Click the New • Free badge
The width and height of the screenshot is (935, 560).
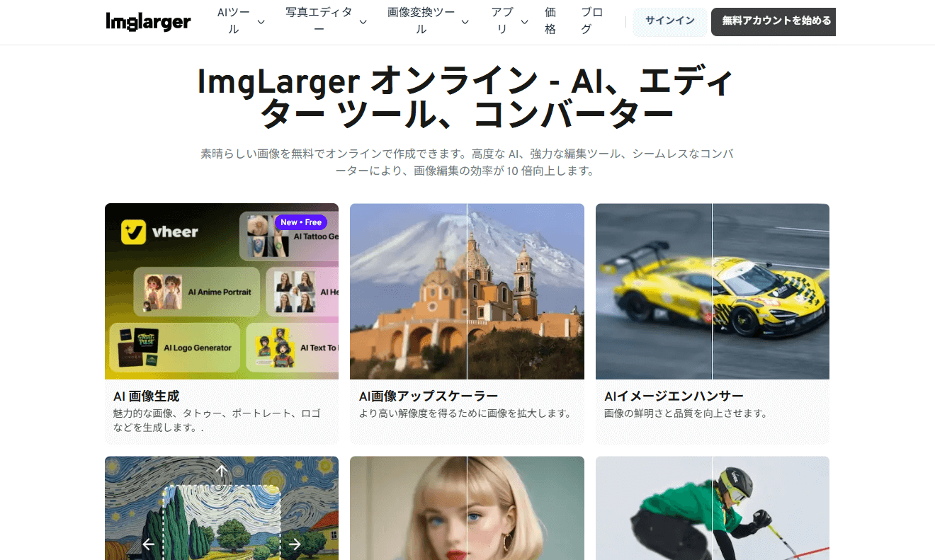point(300,222)
